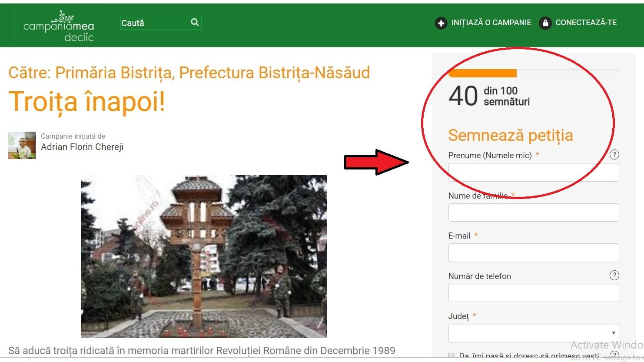The image size is (644, 362).
Task: Open the 'INIȚIAZĂ O CAMPANIE' menu link
Action: (491, 23)
